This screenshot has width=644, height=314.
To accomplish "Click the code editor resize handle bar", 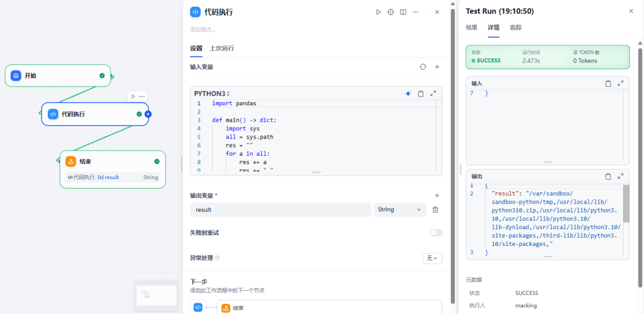I will [x=316, y=172].
